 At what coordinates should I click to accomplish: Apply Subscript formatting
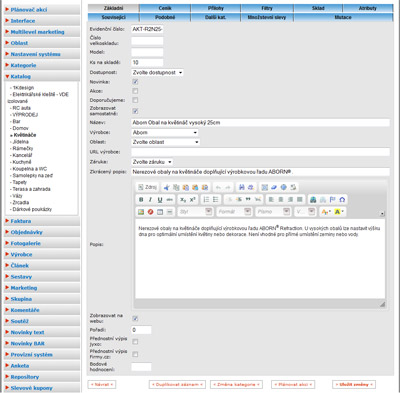pos(183,200)
